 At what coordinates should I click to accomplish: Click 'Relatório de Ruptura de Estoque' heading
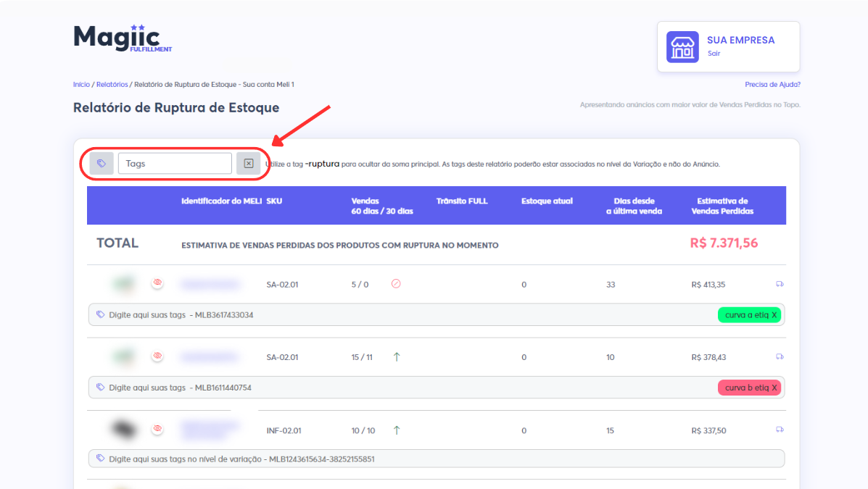click(x=176, y=107)
